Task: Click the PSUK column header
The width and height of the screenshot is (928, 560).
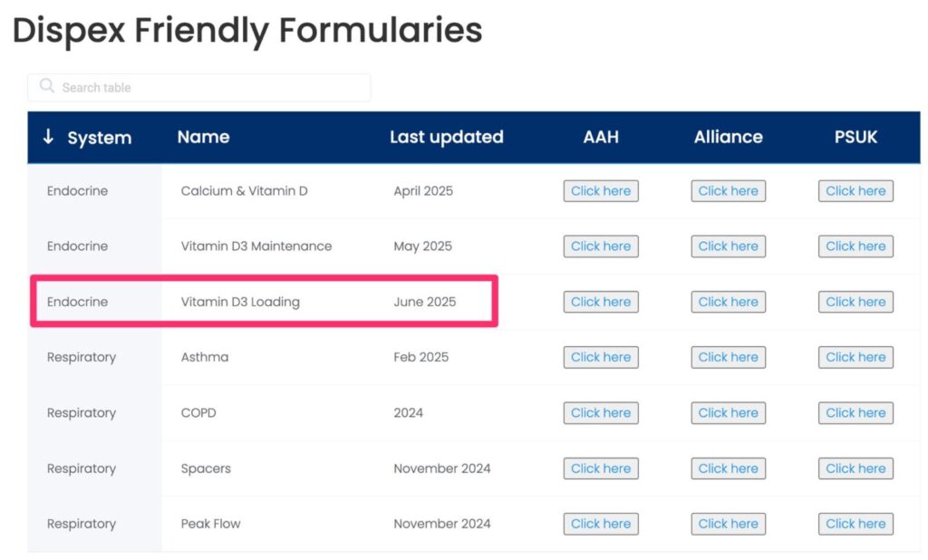Action: coord(855,137)
